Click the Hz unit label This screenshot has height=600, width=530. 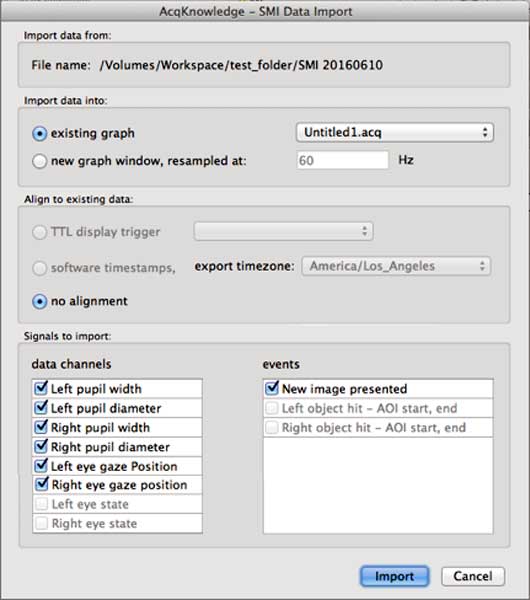(406, 160)
